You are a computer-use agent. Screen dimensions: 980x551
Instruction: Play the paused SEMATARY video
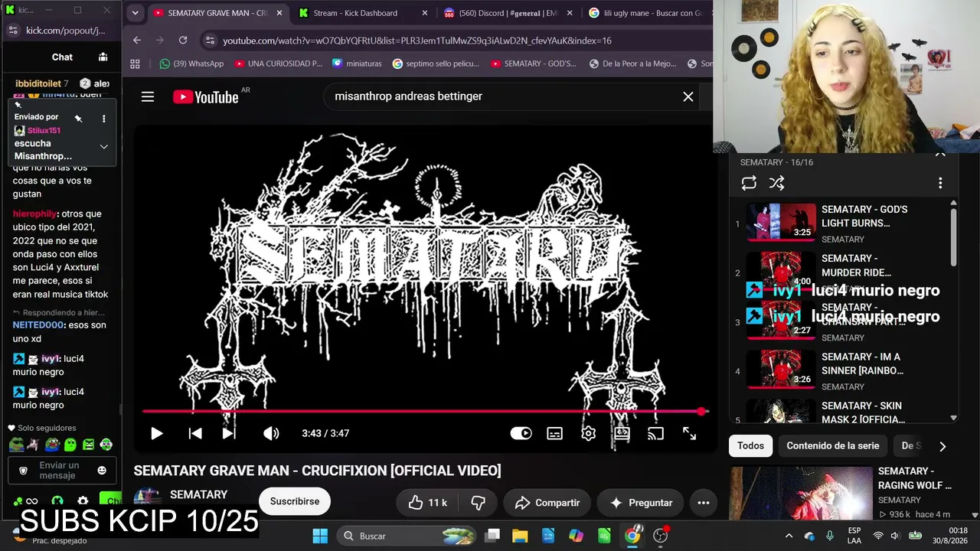[x=156, y=433]
